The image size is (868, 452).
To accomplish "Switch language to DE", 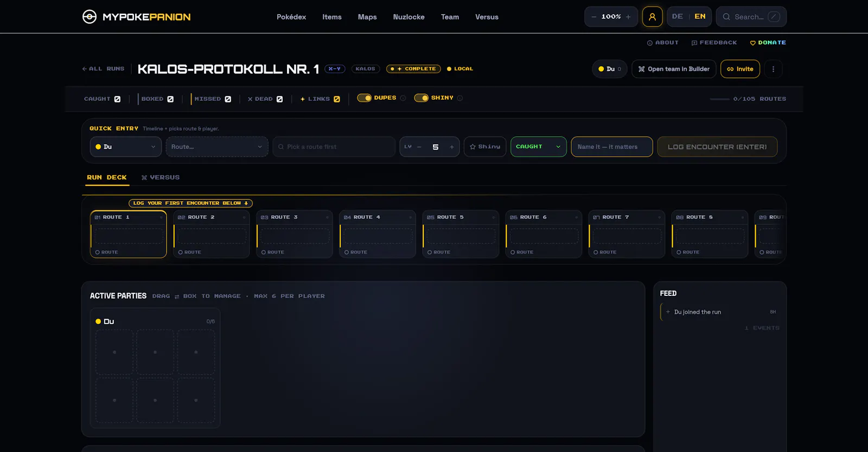I will click(x=678, y=17).
